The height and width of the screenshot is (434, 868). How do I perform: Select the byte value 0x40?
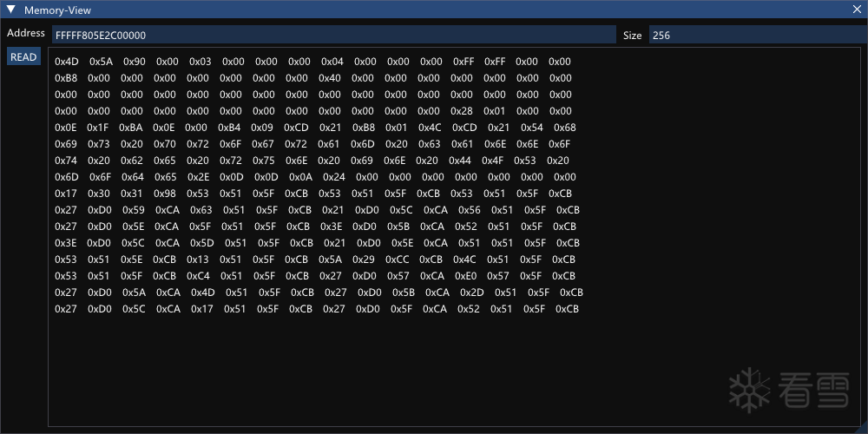tap(330, 78)
